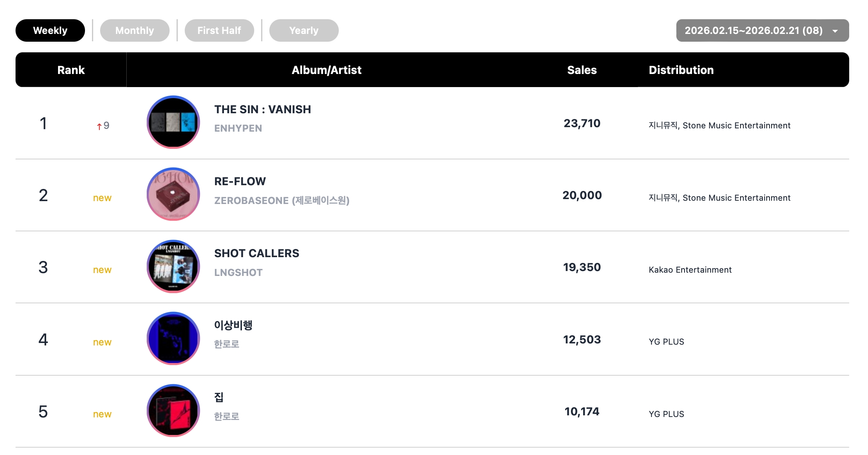Click the 집 album cover thumbnail
The image size is (868, 455).
[x=173, y=410]
